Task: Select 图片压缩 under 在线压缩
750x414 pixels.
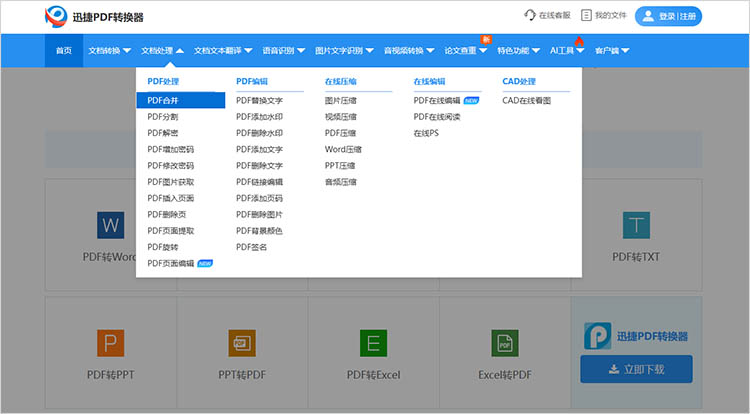Action: (x=341, y=100)
